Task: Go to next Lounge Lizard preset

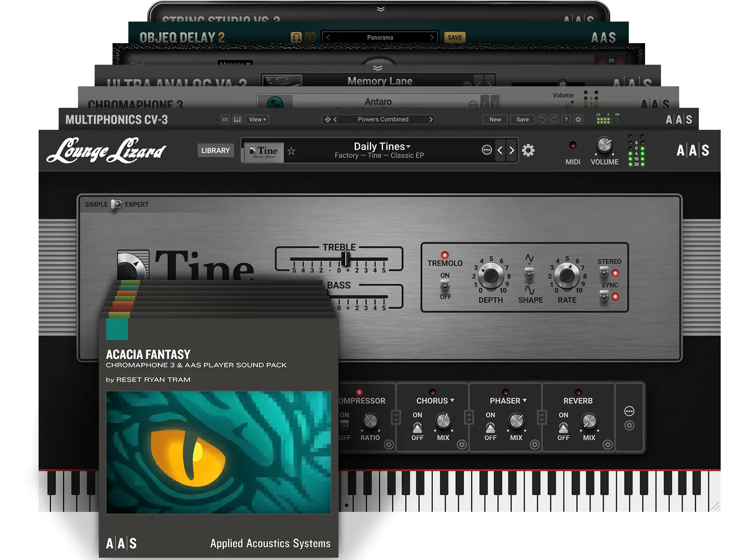Action: (512, 151)
